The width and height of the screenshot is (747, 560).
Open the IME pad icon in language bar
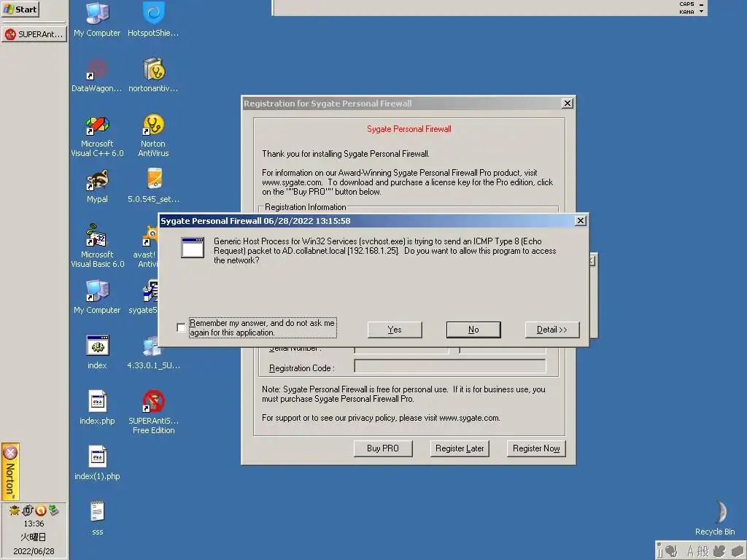719,551
